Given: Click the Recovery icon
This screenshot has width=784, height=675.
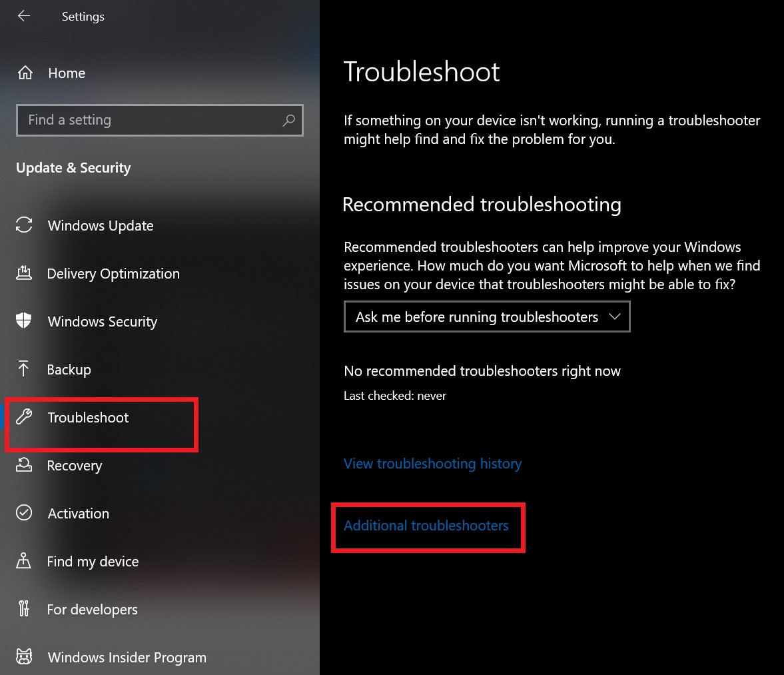Looking at the screenshot, I should (x=24, y=465).
